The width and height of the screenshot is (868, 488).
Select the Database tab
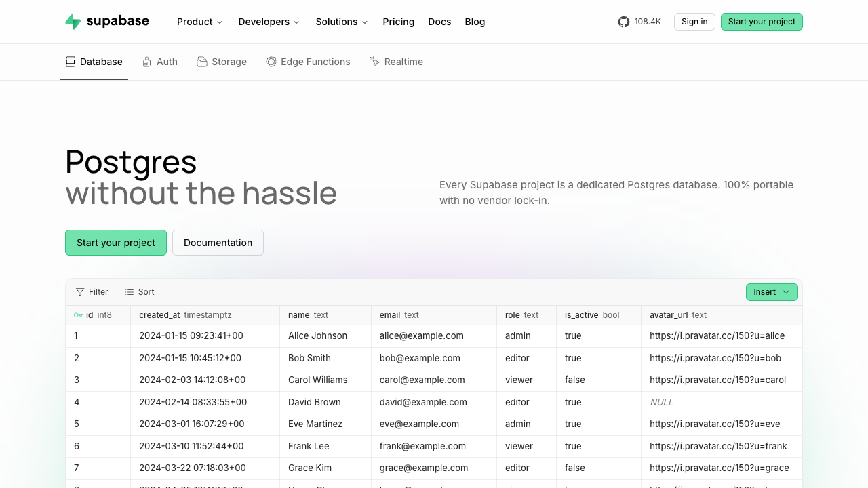(94, 62)
